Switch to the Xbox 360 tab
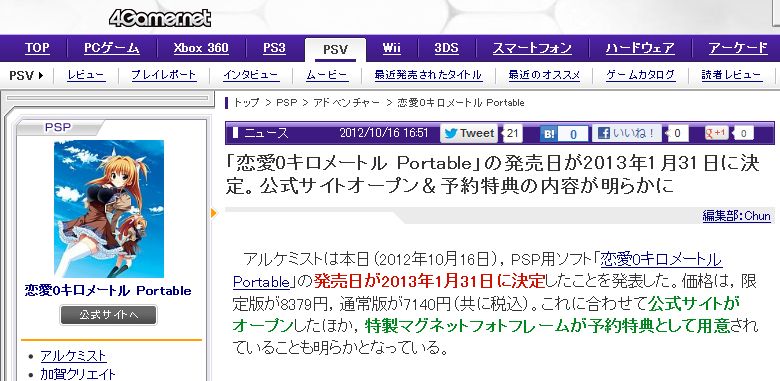Screen dimensions: 780x381 point(201,48)
